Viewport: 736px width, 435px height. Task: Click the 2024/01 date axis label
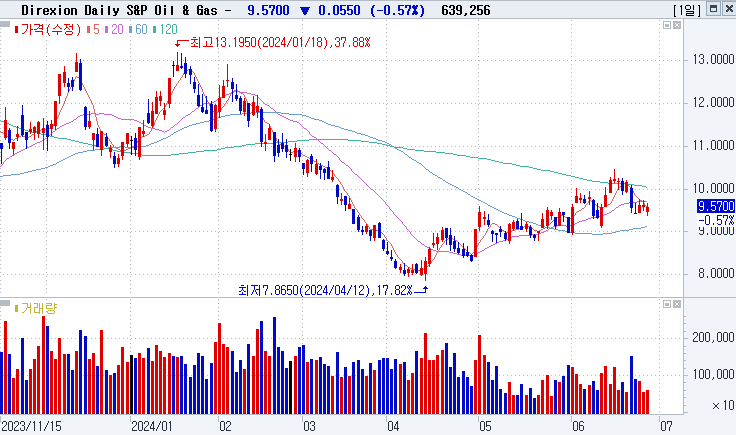(152, 426)
